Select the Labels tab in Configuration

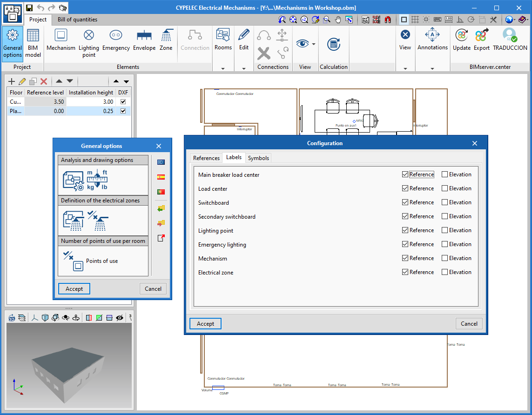pos(234,157)
